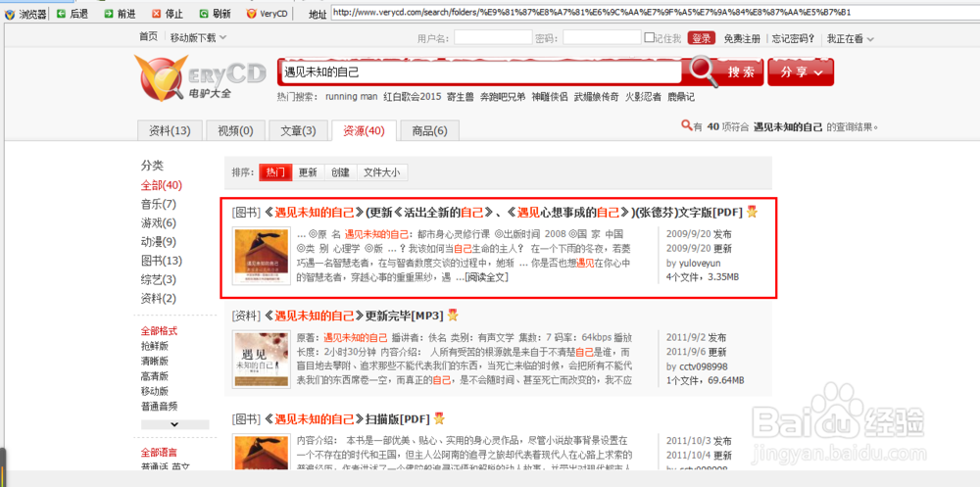
Task: Expand the format list down arrow
Action: click(175, 424)
